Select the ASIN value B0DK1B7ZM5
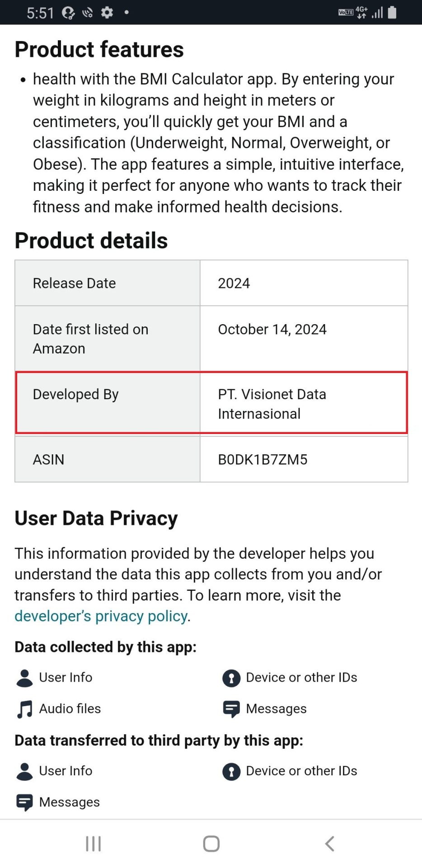The image size is (422, 868). coord(263,460)
